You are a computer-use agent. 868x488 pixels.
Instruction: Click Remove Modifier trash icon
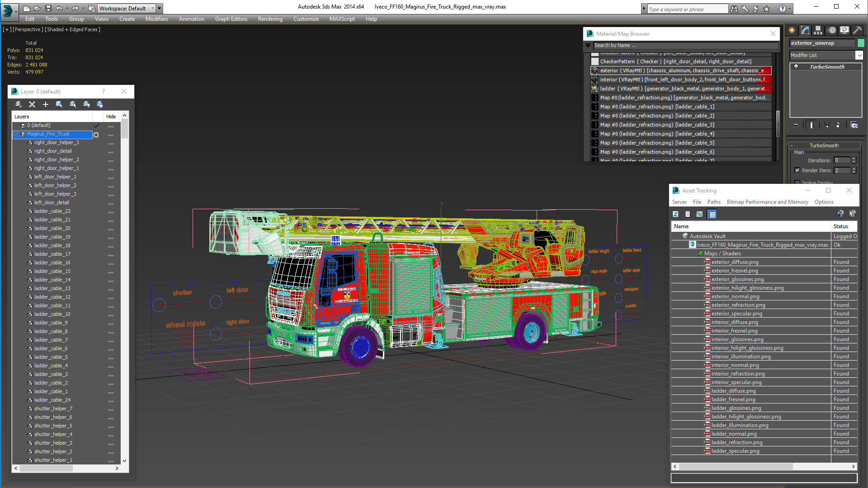(838, 125)
